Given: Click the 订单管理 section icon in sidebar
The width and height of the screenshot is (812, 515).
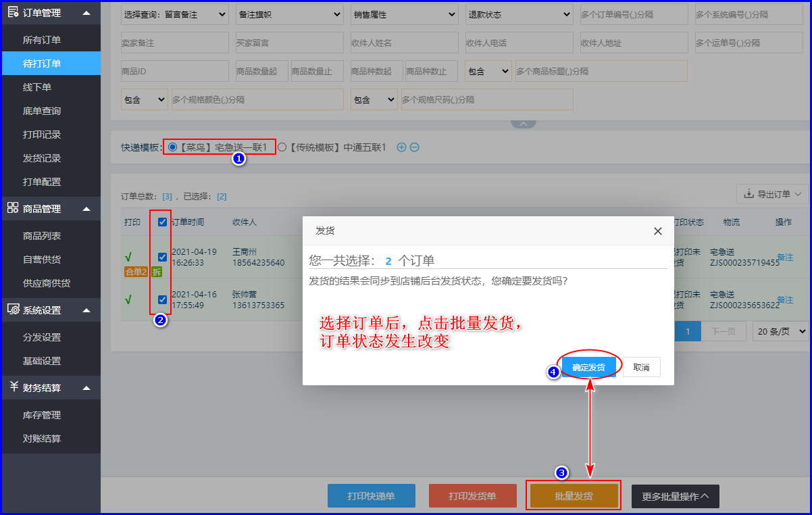Looking at the screenshot, I should pos(12,13).
